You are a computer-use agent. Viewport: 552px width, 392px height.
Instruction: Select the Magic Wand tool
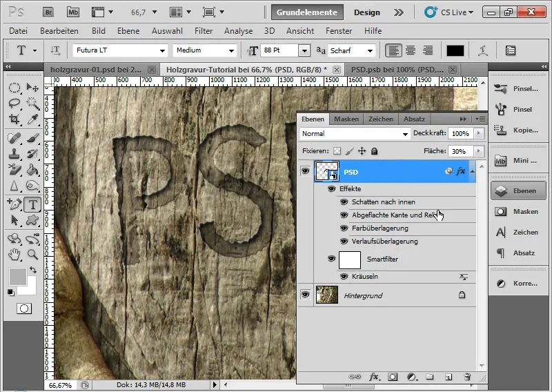32,104
